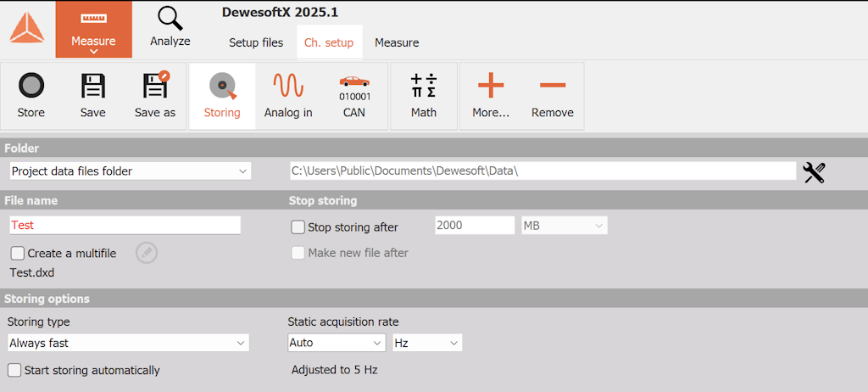The height and width of the screenshot is (392, 868).
Task: Open the Storing settings icon
Action: pyautogui.click(x=222, y=97)
